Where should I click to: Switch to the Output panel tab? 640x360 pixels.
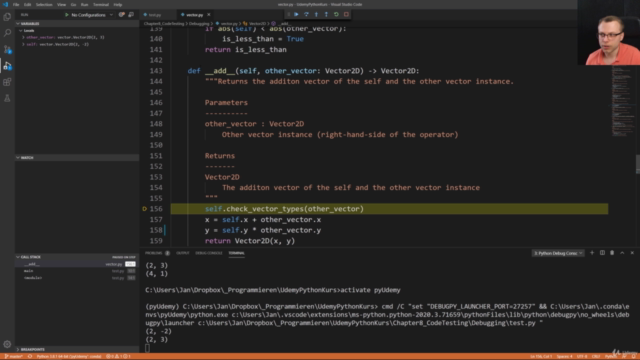pos(182,253)
